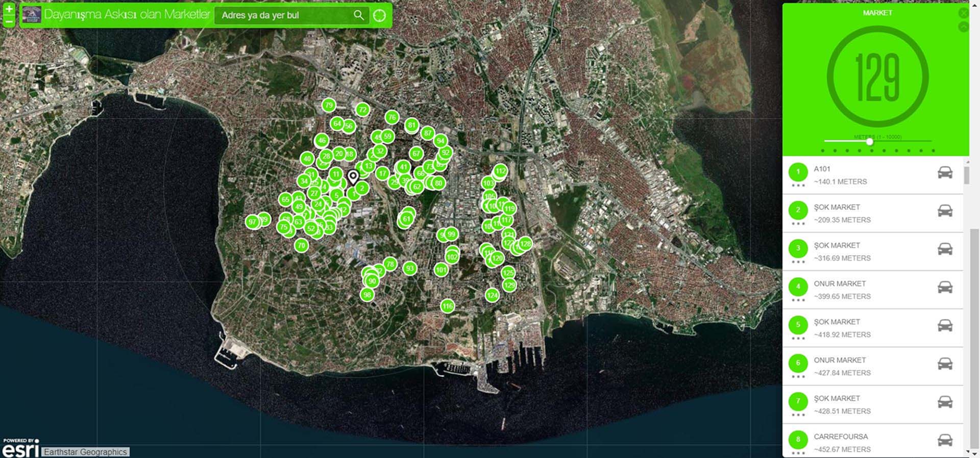
Task: Expand details dots under result number 8
Action: click(x=798, y=453)
